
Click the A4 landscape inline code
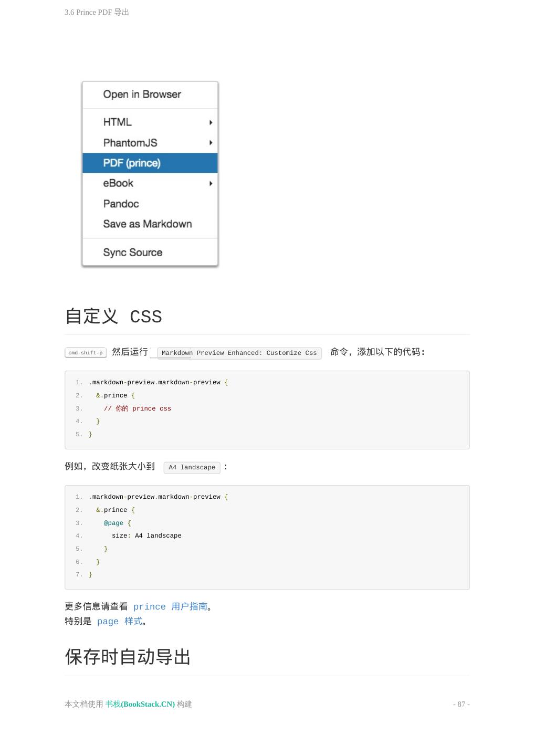click(192, 467)
